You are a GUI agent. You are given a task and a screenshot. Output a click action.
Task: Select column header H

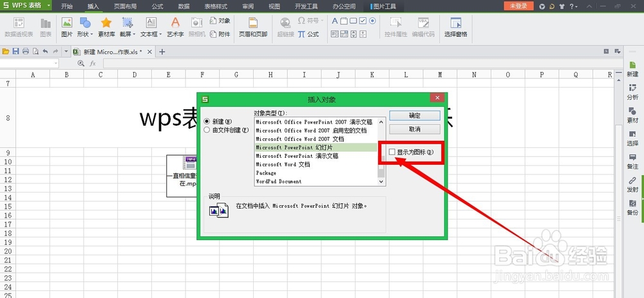[x=270, y=75]
